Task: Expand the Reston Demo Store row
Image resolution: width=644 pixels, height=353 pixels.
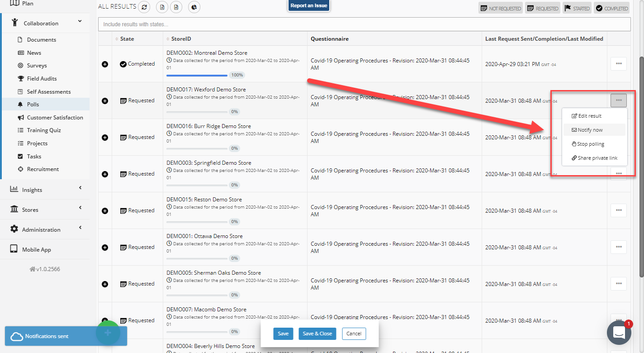Action: tap(105, 211)
